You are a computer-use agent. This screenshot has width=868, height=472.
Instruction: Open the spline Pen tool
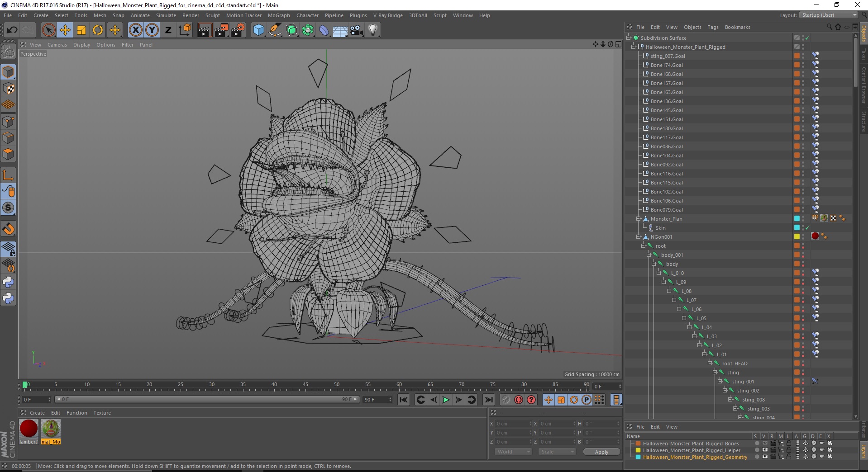(x=275, y=30)
